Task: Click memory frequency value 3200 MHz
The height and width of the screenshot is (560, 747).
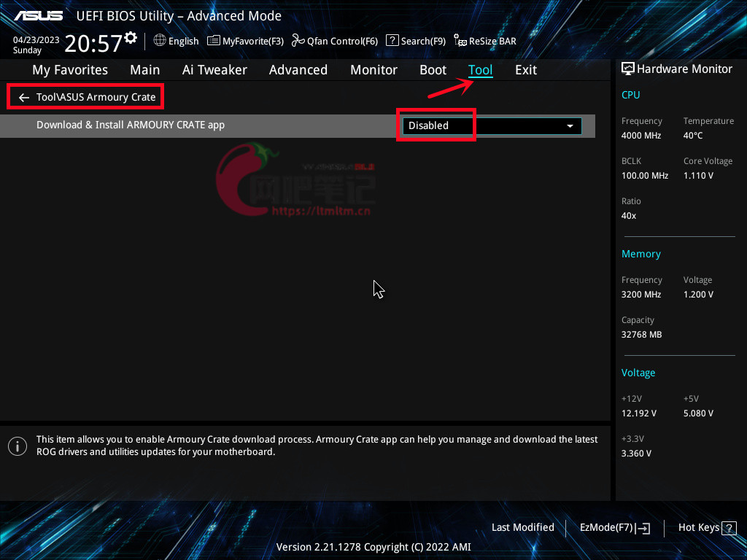Action: (640, 295)
